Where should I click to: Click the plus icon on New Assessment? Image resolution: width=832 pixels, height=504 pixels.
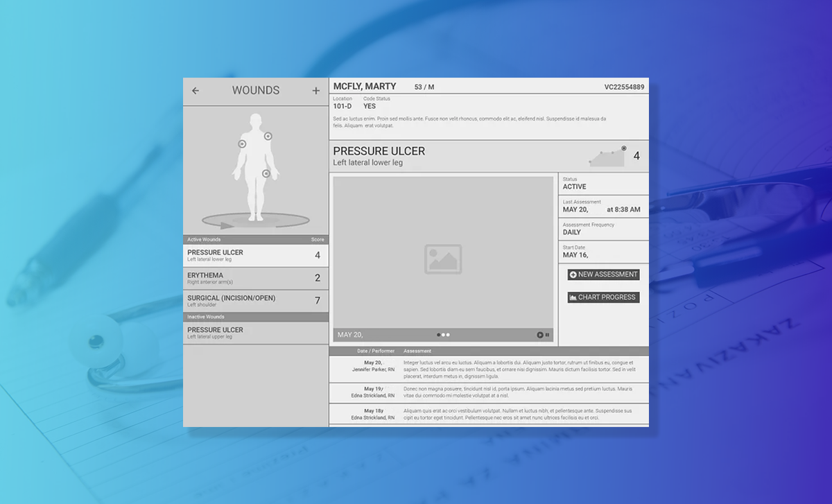point(573,275)
